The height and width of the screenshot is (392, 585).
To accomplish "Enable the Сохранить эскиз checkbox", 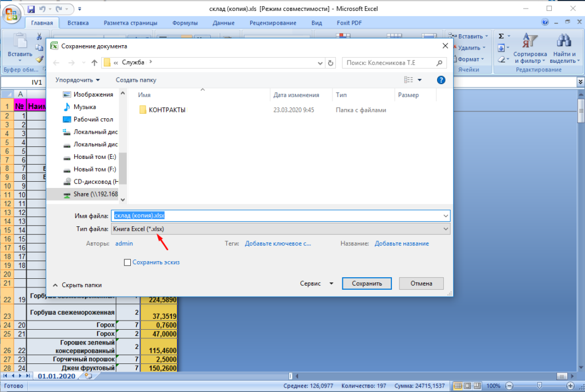I will click(127, 262).
